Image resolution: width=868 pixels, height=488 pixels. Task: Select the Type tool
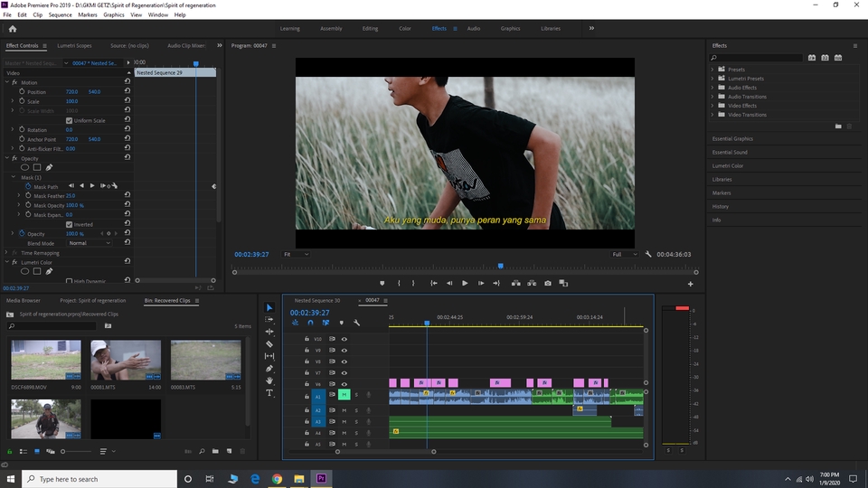click(269, 393)
